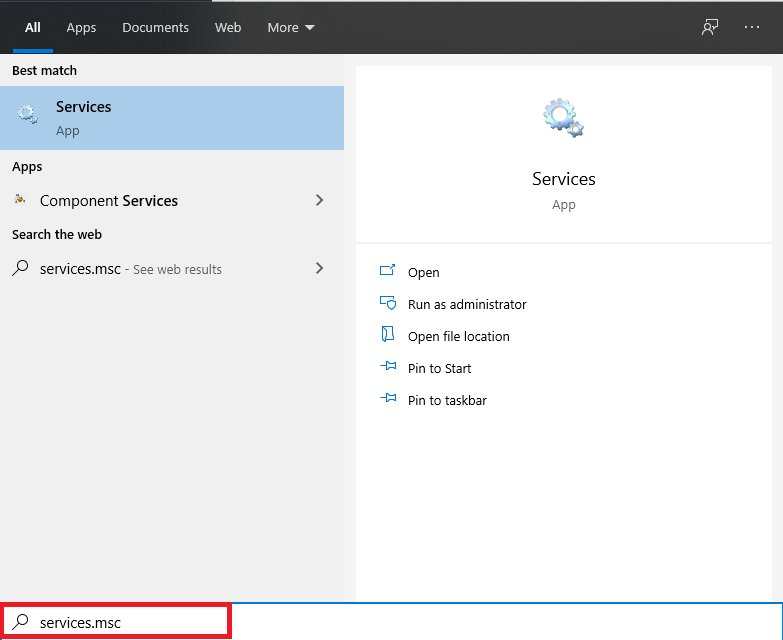Select the Services best match result
Viewport: 783px width, 640px height.
(172, 118)
